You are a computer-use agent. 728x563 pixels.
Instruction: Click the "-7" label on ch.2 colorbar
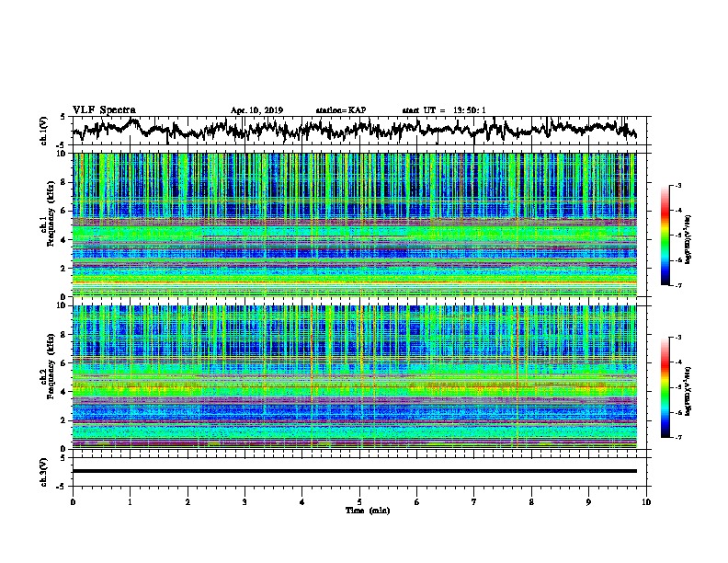[x=677, y=437]
